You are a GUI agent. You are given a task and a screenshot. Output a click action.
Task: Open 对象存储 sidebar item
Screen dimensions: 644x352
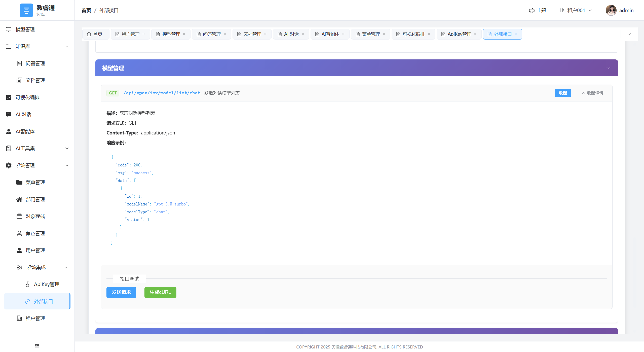tap(35, 216)
